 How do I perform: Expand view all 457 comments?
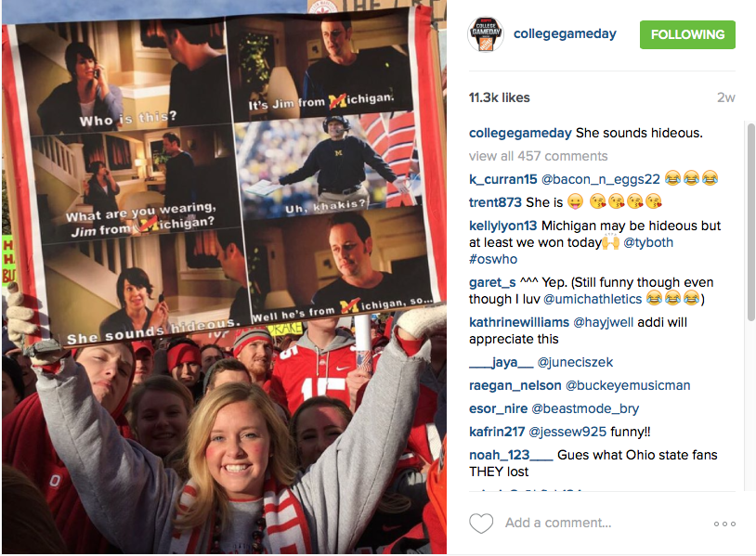(538, 156)
